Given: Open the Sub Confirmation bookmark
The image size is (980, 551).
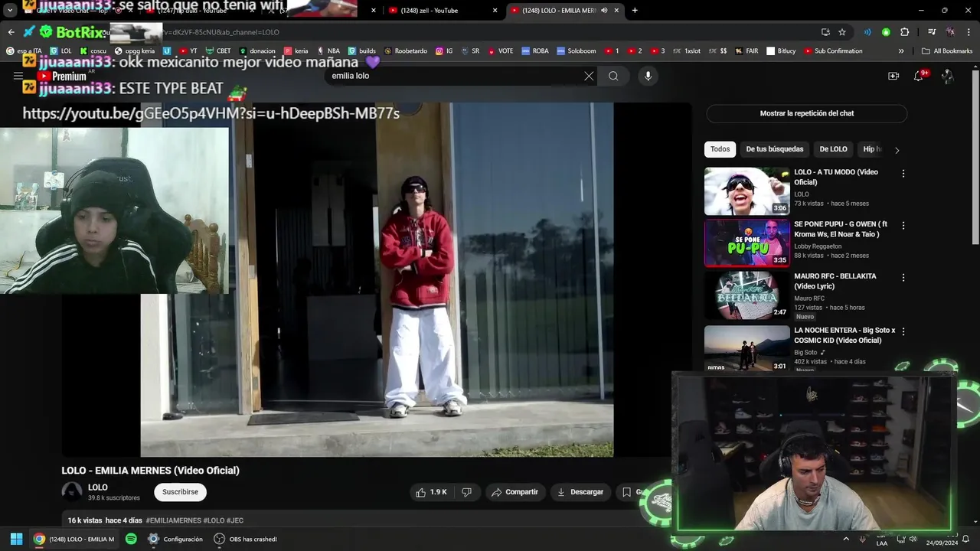Looking at the screenshot, I should (833, 51).
